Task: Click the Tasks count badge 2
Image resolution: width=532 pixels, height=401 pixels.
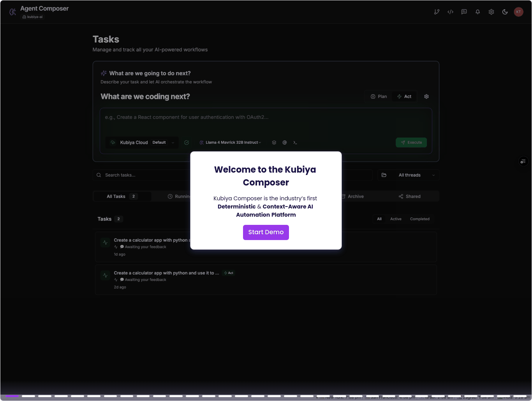Action: pos(119,219)
